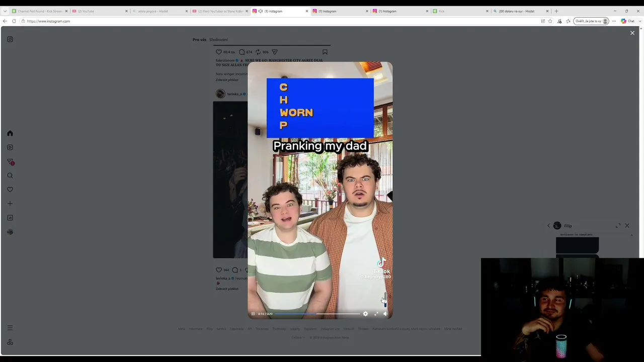
Task: Save the fabrizioromano post with bookmark
Action: 325,52
